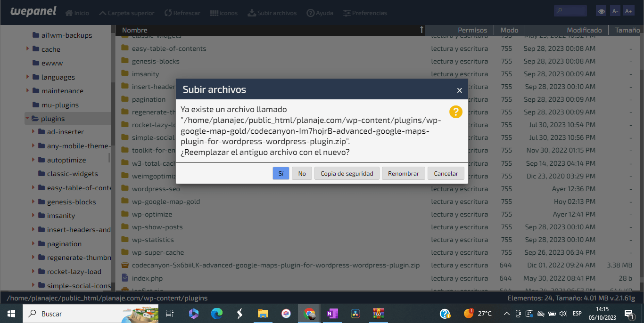The width and height of the screenshot is (644, 323).
Task: Click the No button in the dialog
Action: click(302, 173)
